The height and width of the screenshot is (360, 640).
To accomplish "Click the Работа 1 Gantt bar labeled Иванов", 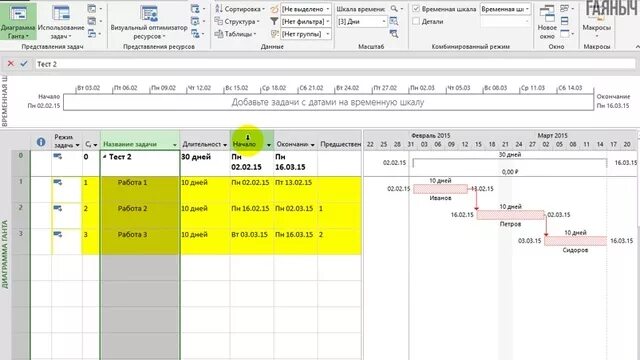I will tap(440, 189).
